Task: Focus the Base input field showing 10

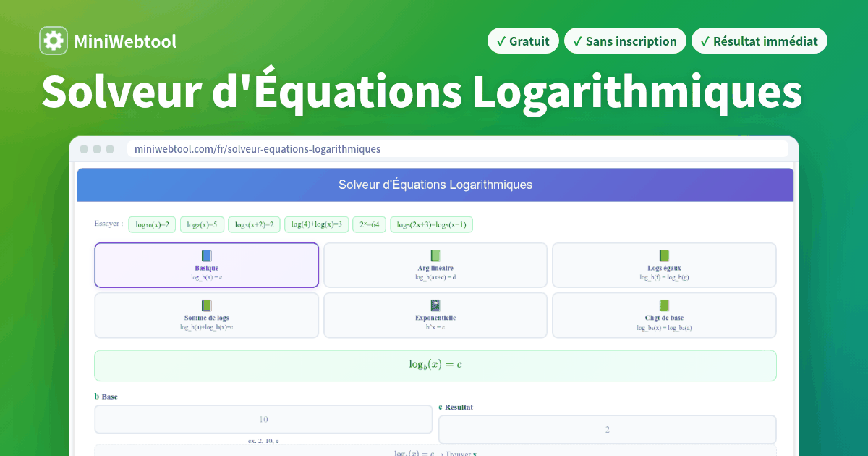Action: pos(263,419)
